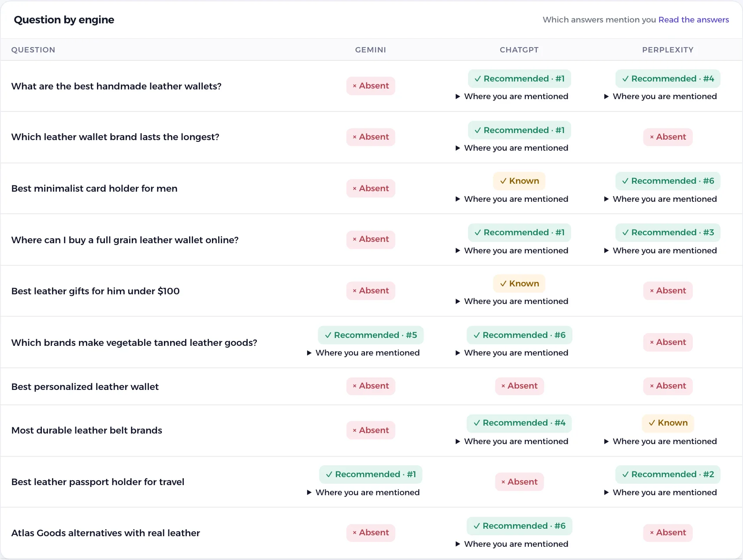The height and width of the screenshot is (560, 743).
Task: Expand ChatGPT mentions for leather gifts under $100
Action: point(512,301)
